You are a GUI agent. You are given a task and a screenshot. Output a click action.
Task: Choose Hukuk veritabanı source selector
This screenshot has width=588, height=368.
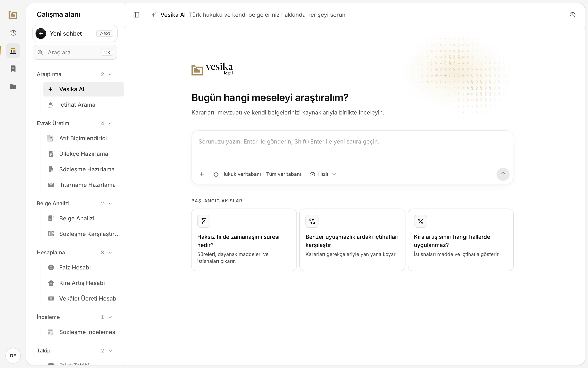(x=257, y=174)
